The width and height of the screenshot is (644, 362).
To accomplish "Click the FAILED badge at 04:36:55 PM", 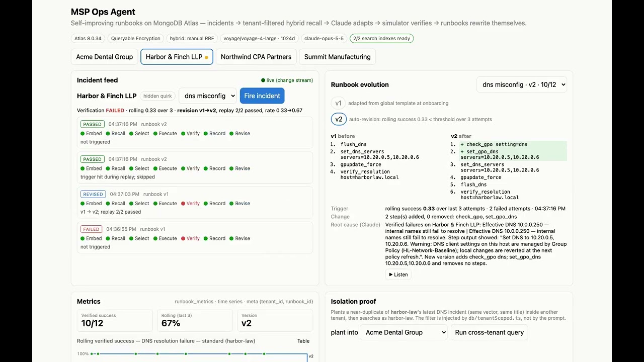I will tap(91, 229).
